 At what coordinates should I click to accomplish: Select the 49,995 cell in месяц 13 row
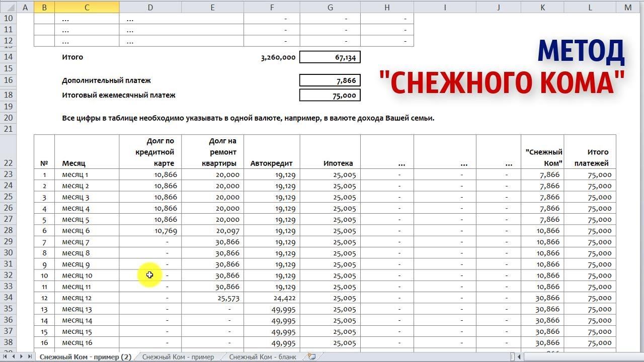(x=272, y=309)
